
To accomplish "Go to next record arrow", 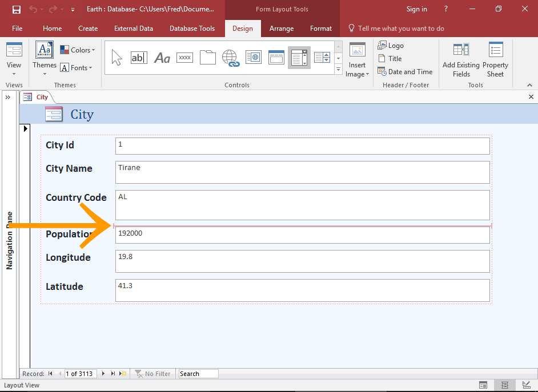I will click(x=103, y=374).
